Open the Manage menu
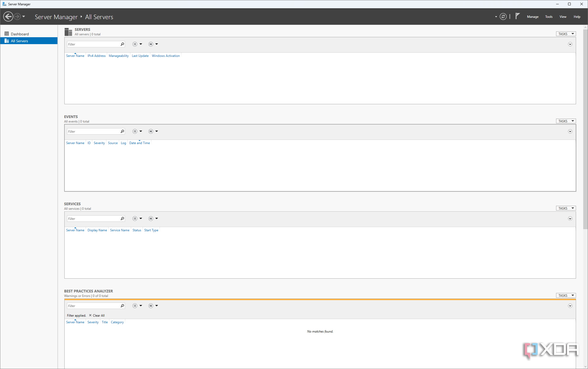The width and height of the screenshot is (588, 369). click(533, 16)
